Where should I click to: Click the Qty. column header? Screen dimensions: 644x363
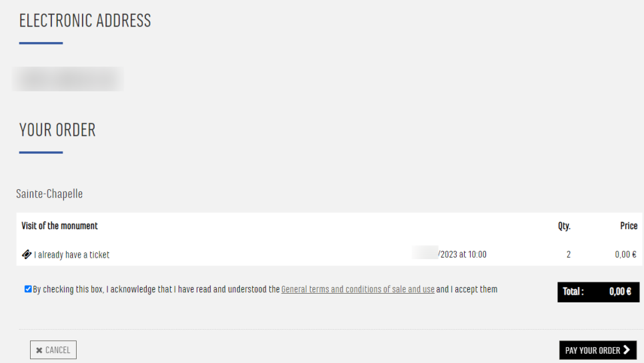click(564, 226)
